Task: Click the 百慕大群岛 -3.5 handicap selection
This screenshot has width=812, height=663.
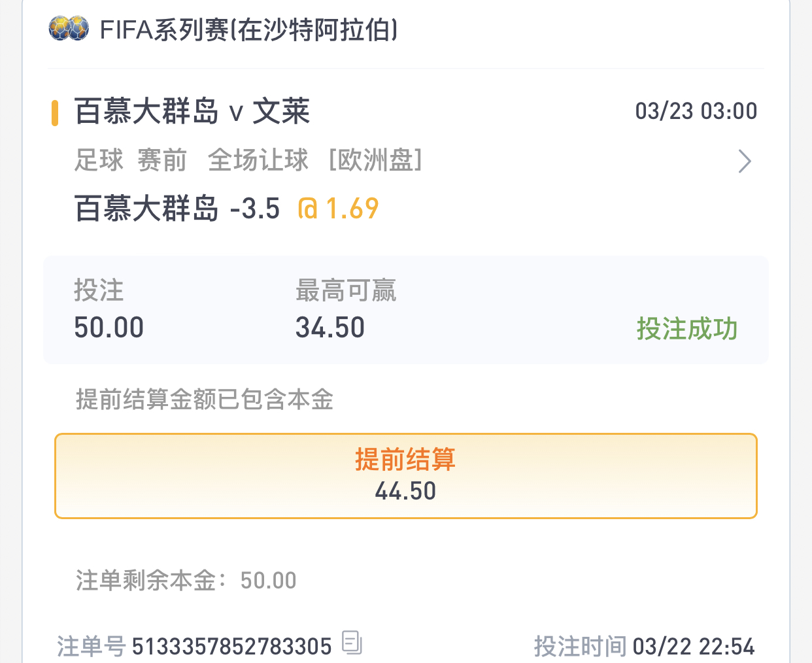Action: pos(177,209)
